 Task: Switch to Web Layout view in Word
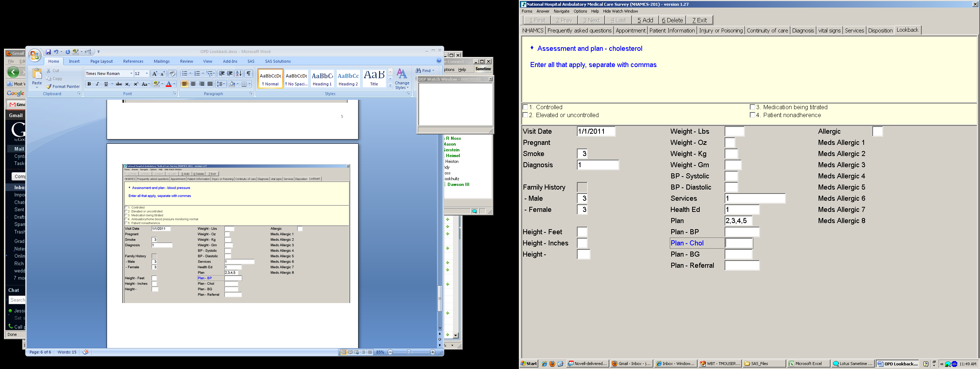(357, 352)
